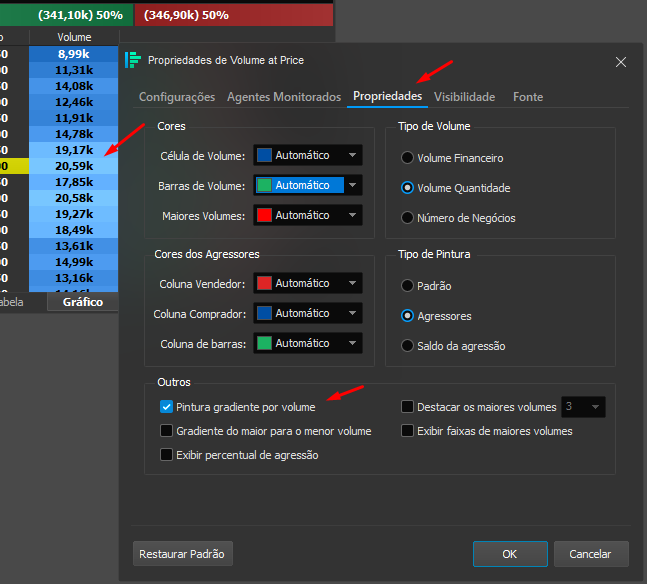Viewport: 647px width, 584px height.
Task: Expand the Célula de Volume color dropdown
Action: click(352, 155)
